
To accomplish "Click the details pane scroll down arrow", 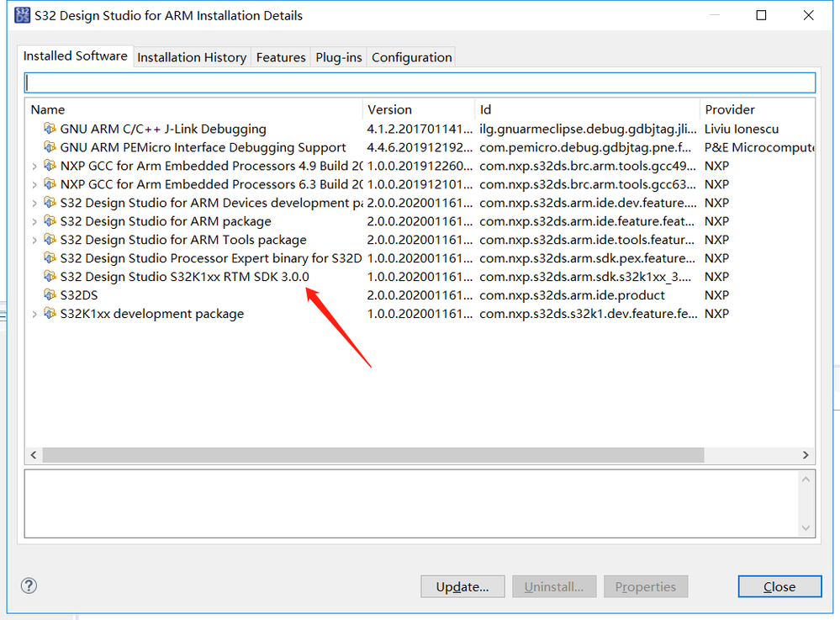I will [806, 528].
